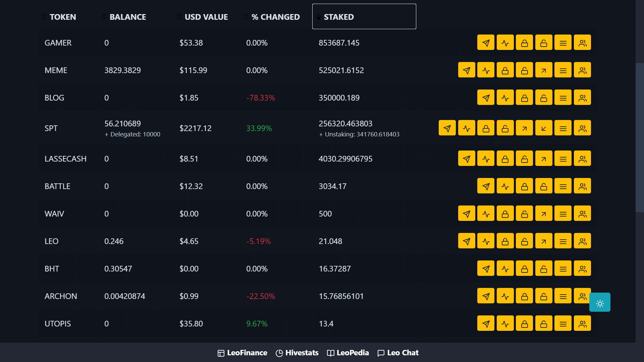Sort by the STAKED column header

tap(364, 16)
